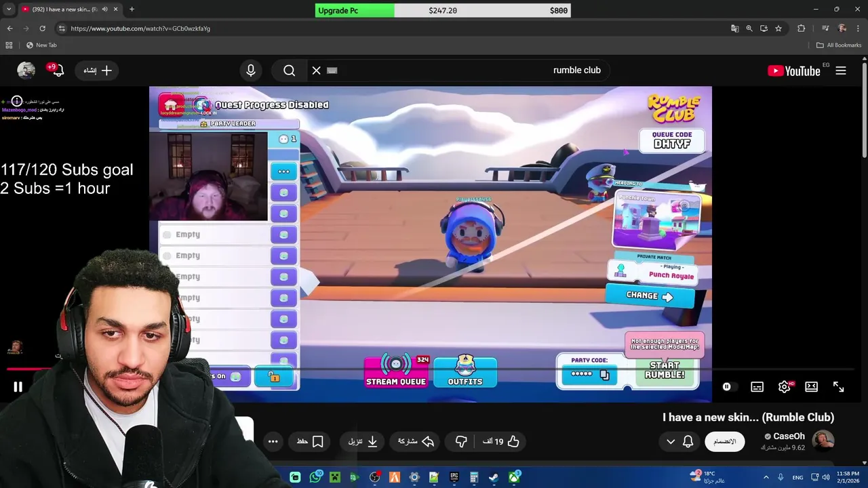Click the search magnifier button
Viewport: 868px width, 488px height.
tap(290, 70)
